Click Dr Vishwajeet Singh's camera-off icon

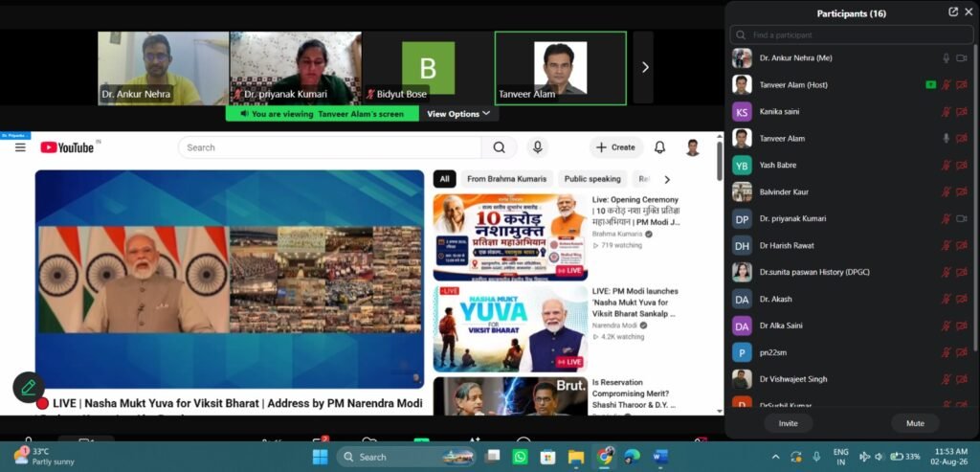tap(962, 379)
